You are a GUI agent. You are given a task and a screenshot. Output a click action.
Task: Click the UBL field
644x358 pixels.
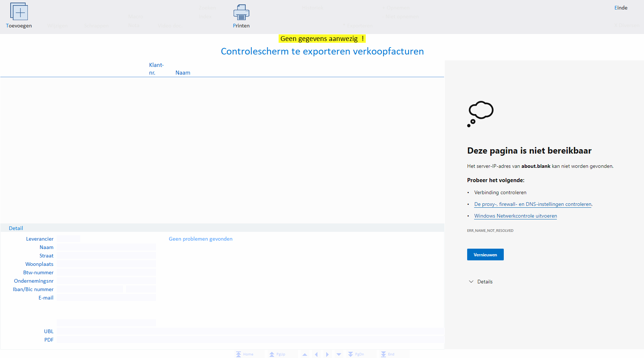249,331
